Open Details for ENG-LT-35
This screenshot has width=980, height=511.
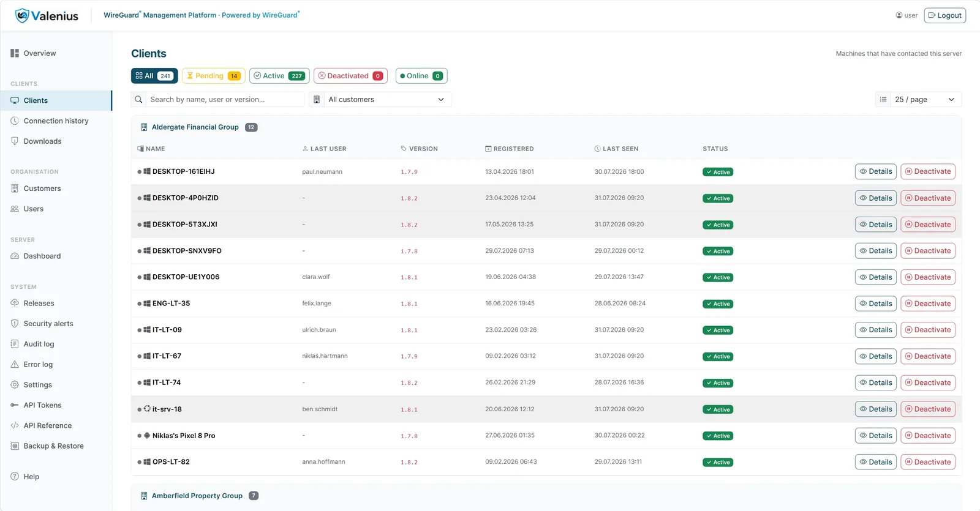[x=876, y=304]
